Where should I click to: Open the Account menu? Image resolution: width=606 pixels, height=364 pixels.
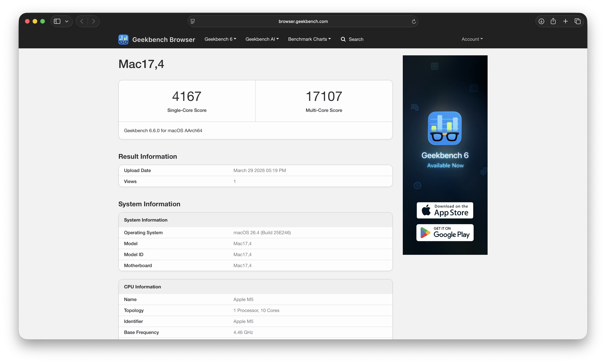point(472,39)
